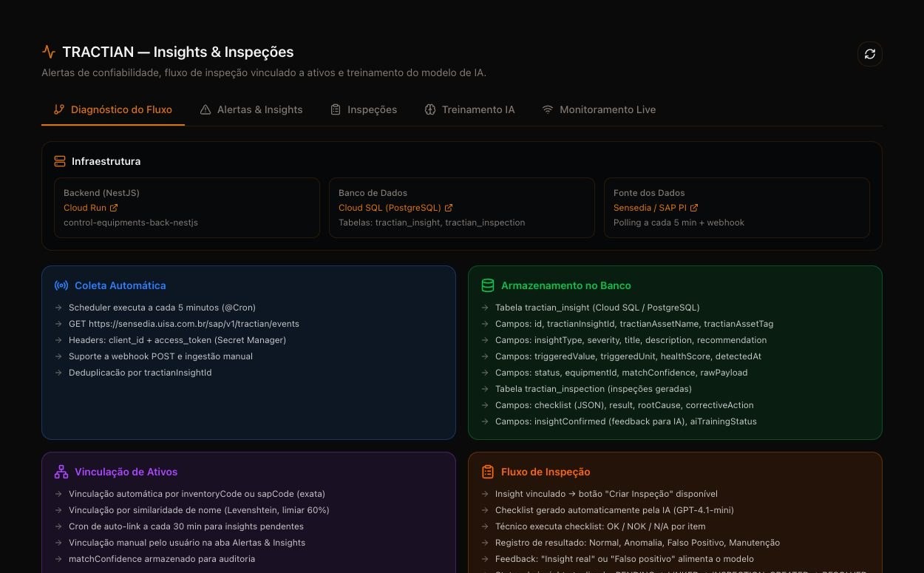This screenshot has height=573, width=924.
Task: Click 'Campos: status, equipmentId, matchConfidence' line
Action: click(621, 373)
